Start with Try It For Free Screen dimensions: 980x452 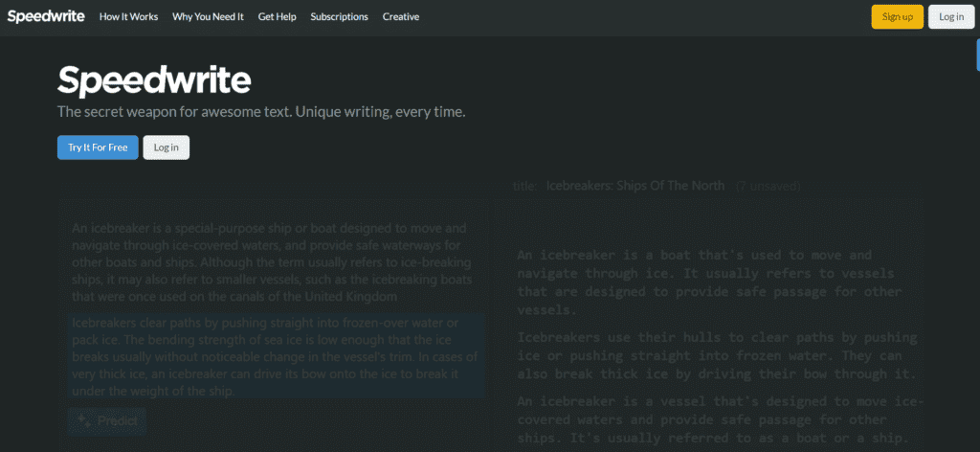[98, 147]
